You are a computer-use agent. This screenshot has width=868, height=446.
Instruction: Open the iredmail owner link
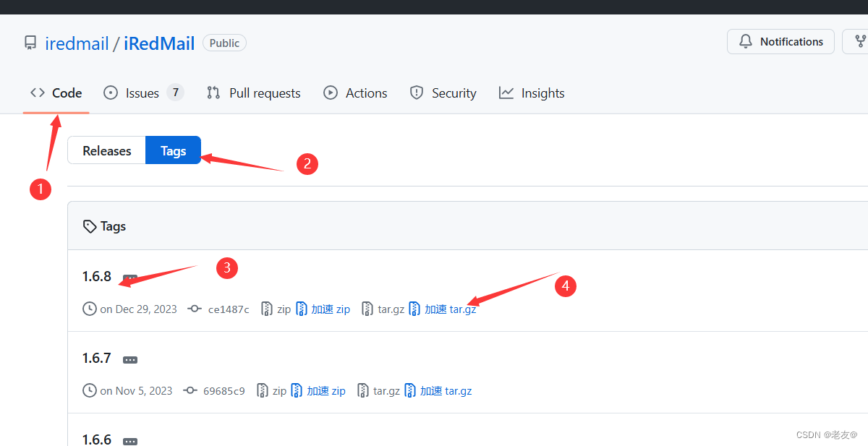[x=77, y=43]
